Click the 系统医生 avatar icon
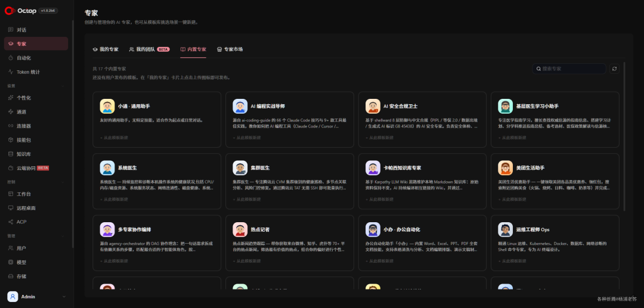 pos(107,168)
